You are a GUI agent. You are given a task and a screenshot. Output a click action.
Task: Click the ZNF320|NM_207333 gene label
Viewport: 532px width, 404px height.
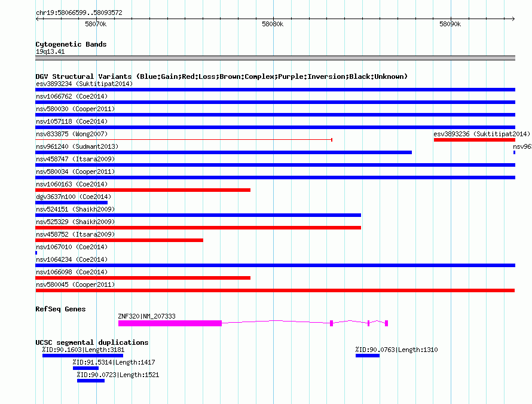[x=146, y=316]
